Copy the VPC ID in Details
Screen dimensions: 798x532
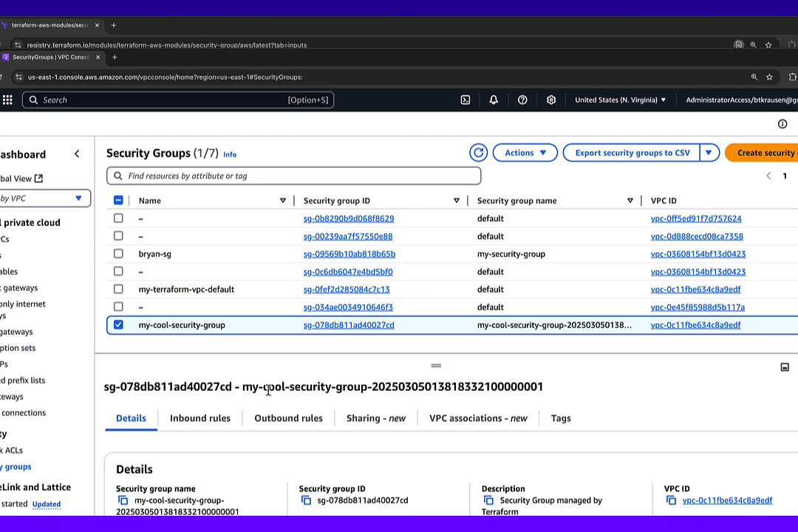click(x=671, y=500)
